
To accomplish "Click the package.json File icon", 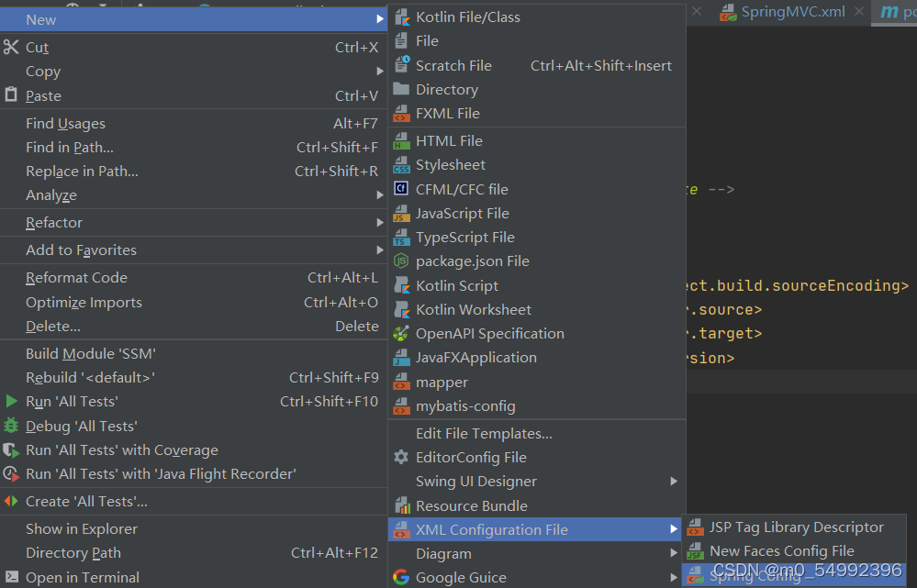I will (x=401, y=261).
